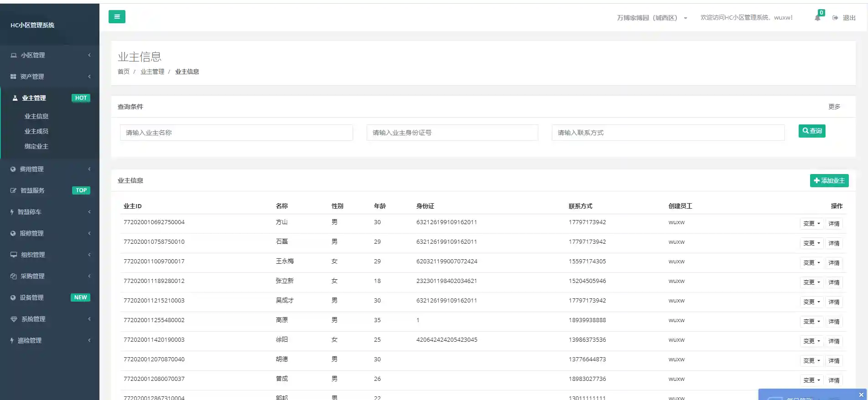
Task: View 详情 for owner 王永梅
Action: (x=834, y=263)
